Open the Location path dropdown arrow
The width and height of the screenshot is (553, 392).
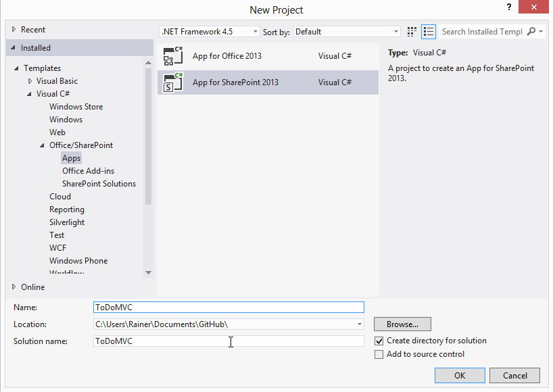click(x=360, y=324)
